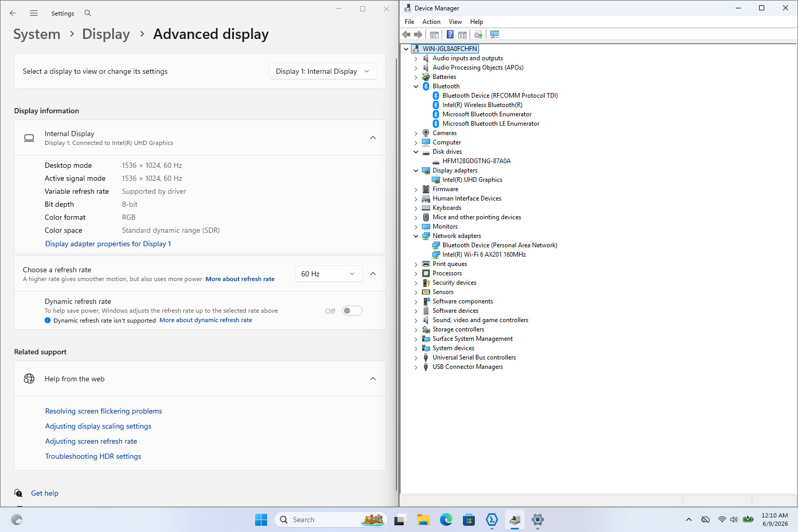Click the Back arrow in Device Manager toolbar
This screenshot has width=798, height=532.
click(406, 34)
